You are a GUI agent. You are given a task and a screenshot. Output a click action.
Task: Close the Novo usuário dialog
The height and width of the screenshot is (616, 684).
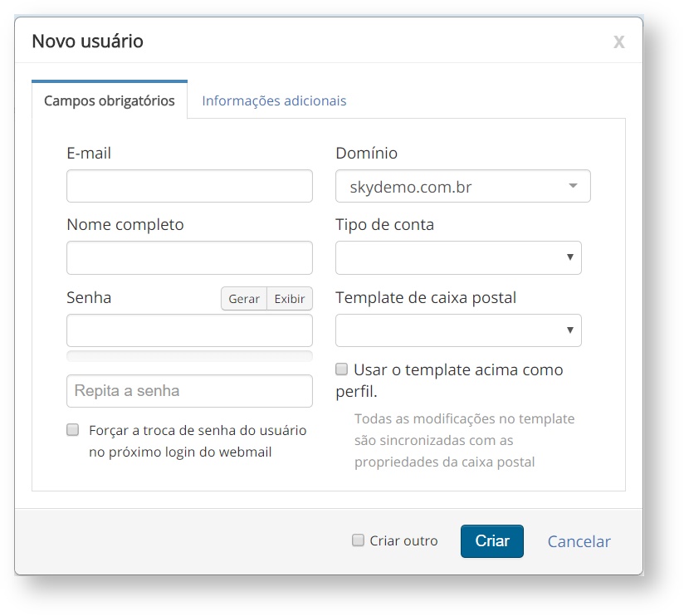[618, 42]
